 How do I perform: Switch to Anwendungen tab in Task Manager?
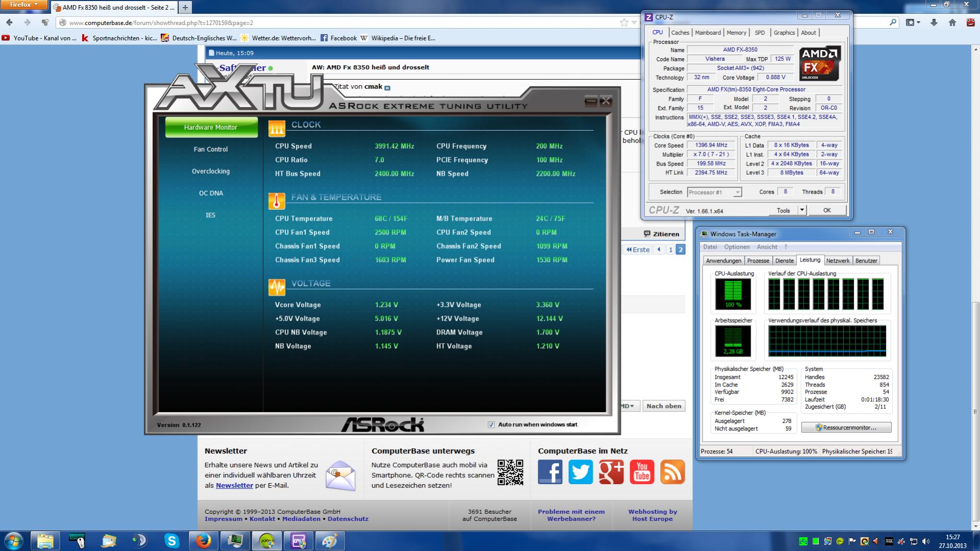pos(723,260)
